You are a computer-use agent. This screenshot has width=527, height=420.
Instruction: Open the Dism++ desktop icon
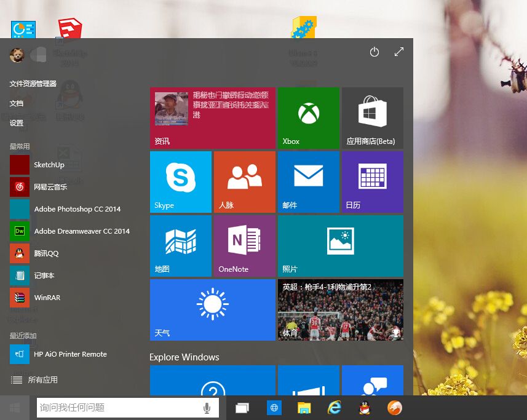coord(304,28)
